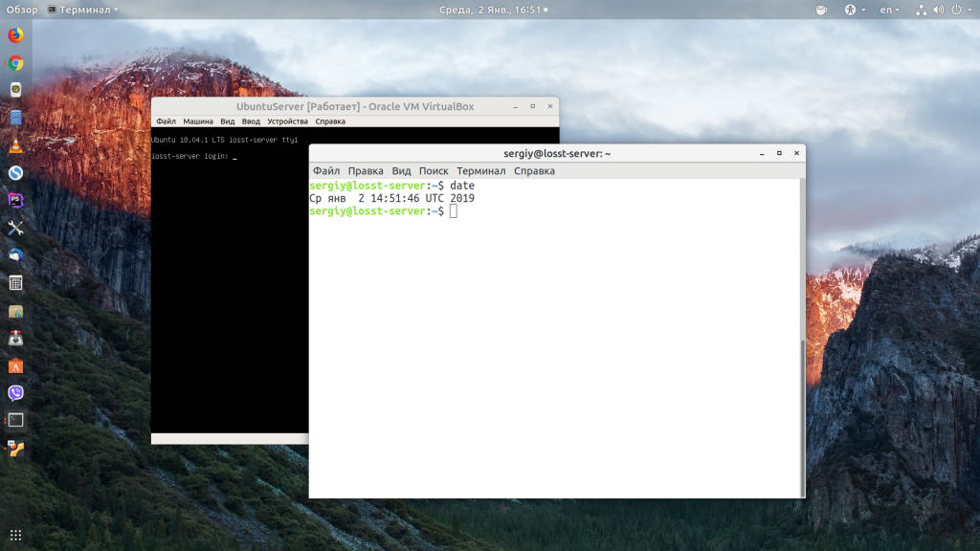980x551 pixels.
Task: Click the volume icon in top bar
Action: click(938, 10)
